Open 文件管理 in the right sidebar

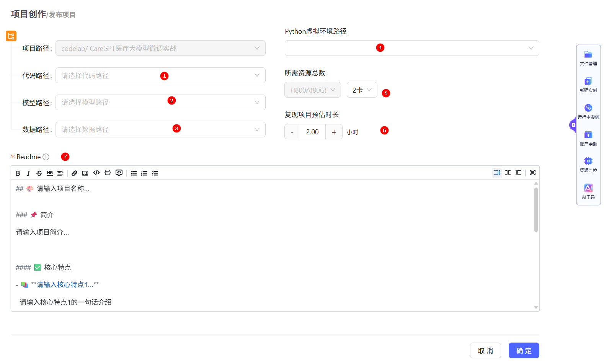point(588,58)
